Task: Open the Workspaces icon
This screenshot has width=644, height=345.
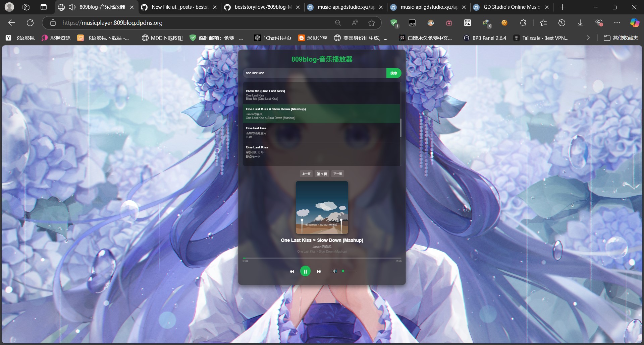Action: (x=26, y=7)
